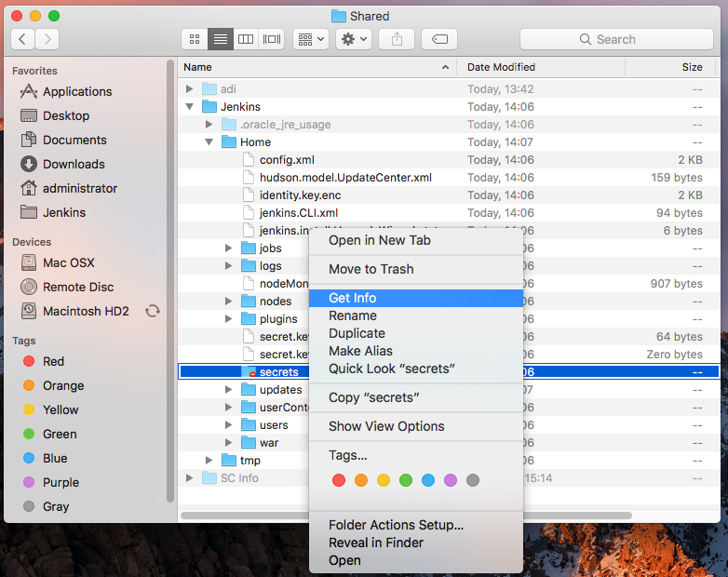Click the Edit Tags toolbar button
The height and width of the screenshot is (577, 728).
(x=439, y=39)
